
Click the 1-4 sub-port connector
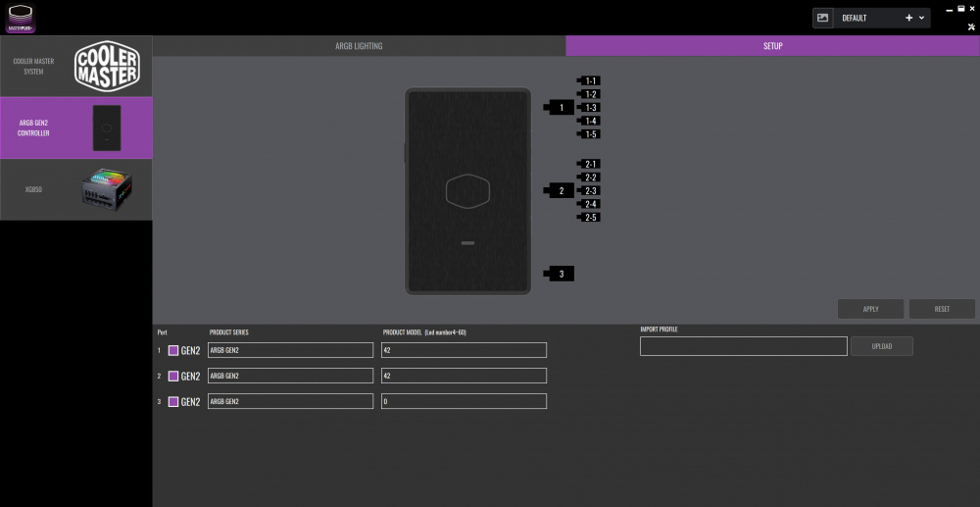589,121
